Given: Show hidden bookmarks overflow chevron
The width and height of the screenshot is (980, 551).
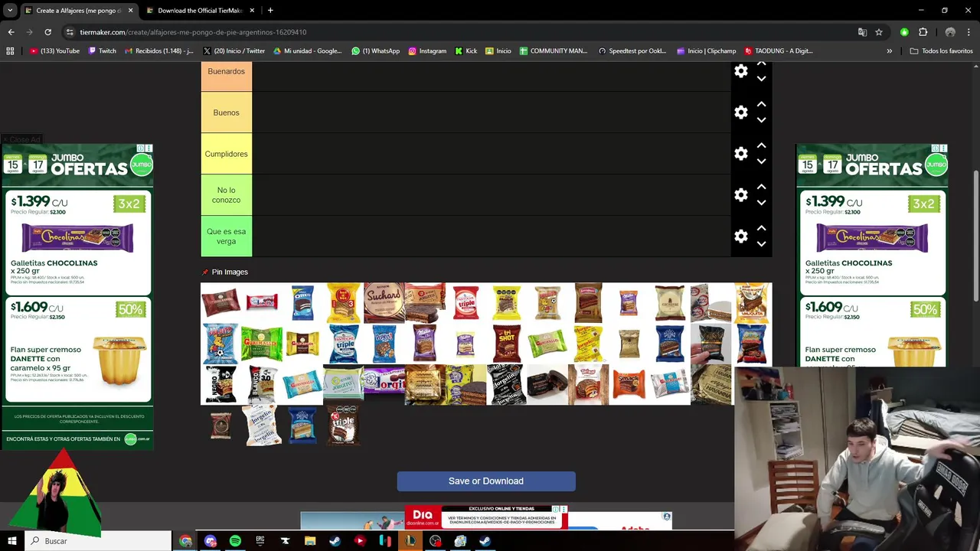Looking at the screenshot, I should [x=889, y=51].
